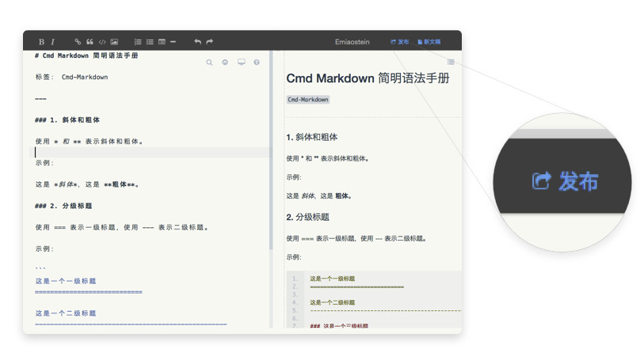Open the table of contents list icon
644x349 pixels.
(451, 62)
